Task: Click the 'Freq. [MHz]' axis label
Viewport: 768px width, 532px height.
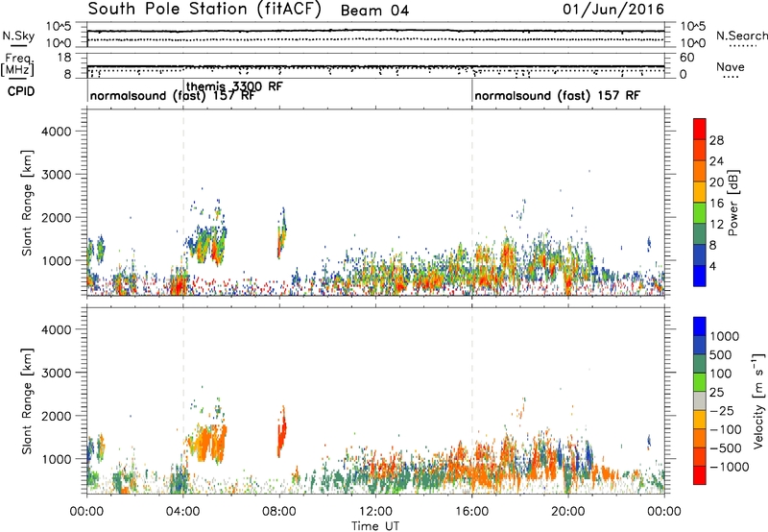Action: (x=19, y=64)
